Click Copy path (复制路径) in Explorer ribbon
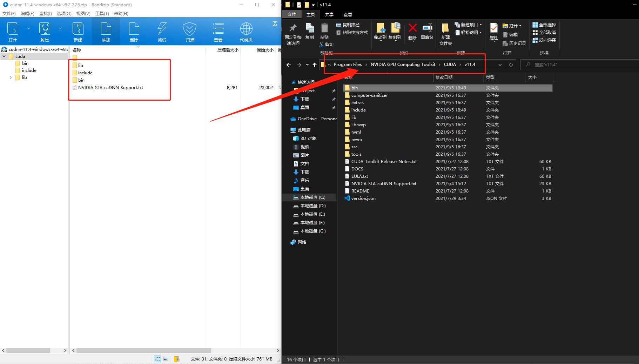Viewport: 639px width, 364px height. tap(348, 25)
